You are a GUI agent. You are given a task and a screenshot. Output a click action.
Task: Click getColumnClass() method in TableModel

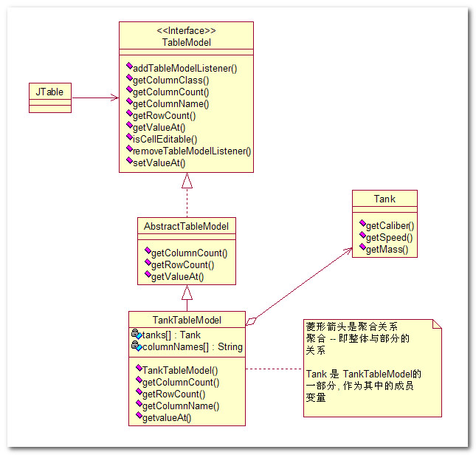coord(171,81)
